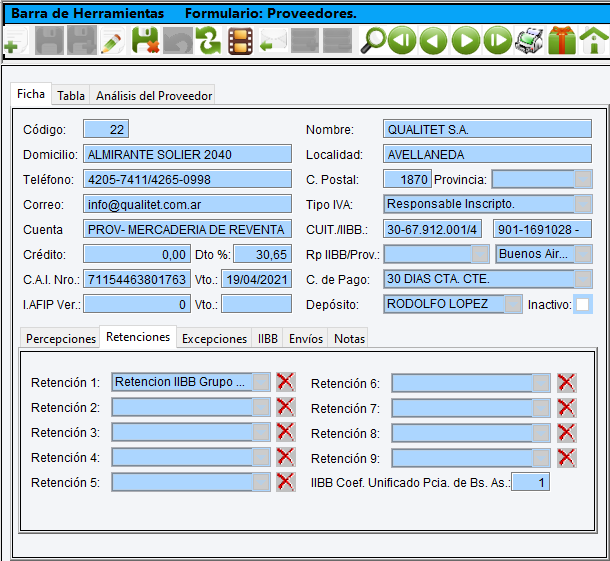The width and height of the screenshot is (610, 561).
Task: Click the edit record pencil icon
Action: (112, 41)
